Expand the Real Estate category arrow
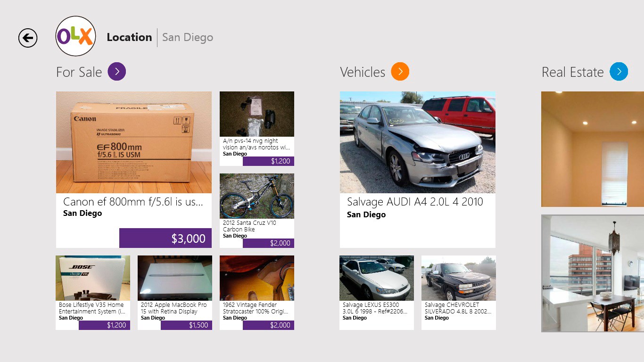The height and width of the screenshot is (362, 644). coord(619,72)
